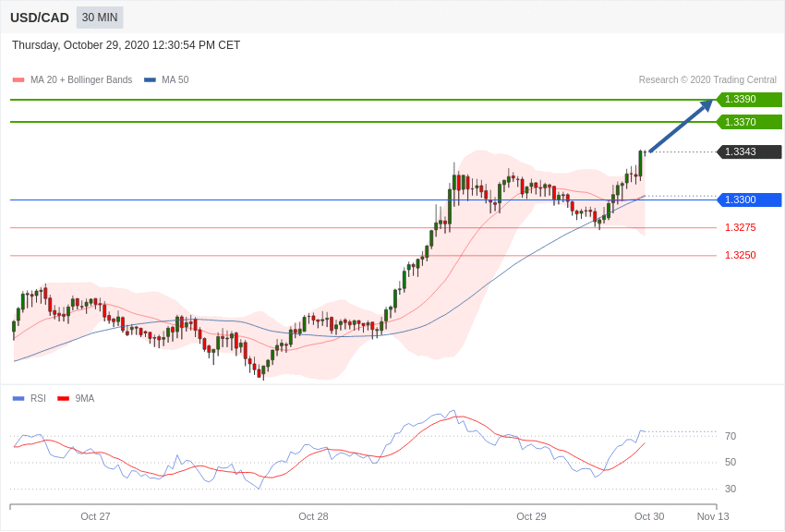Click the Oct 27 date axis label
This screenshot has height=532, width=785.
(95, 516)
